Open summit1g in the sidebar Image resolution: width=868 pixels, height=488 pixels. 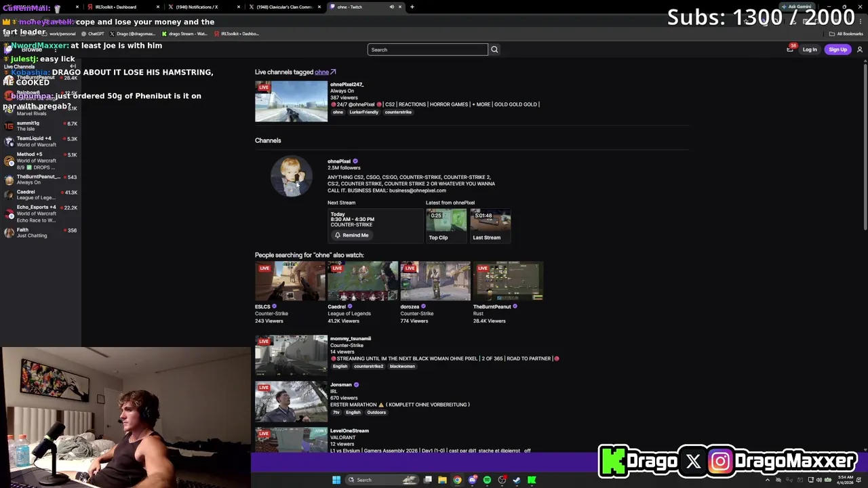click(41, 126)
